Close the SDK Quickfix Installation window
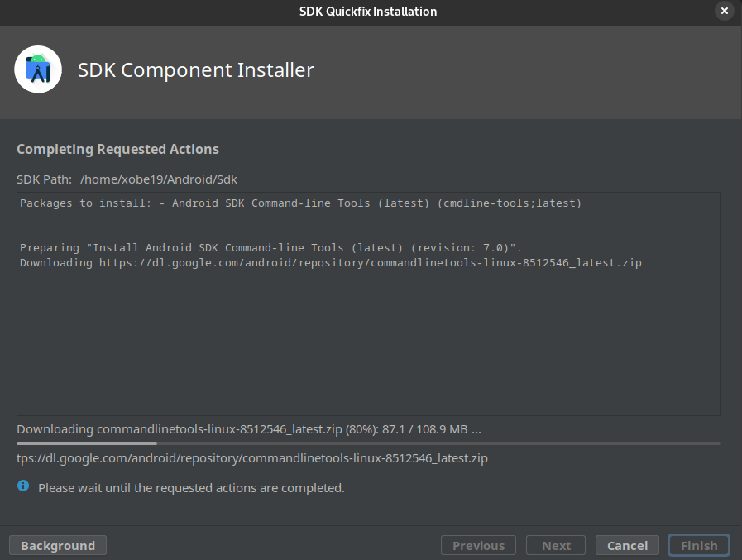Screen dimensions: 742x560 click(x=725, y=11)
